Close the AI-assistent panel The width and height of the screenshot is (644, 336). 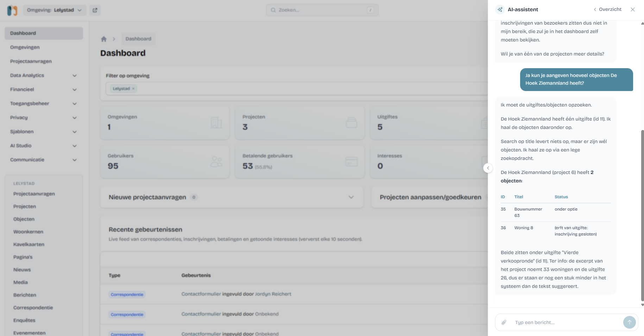point(633,9)
